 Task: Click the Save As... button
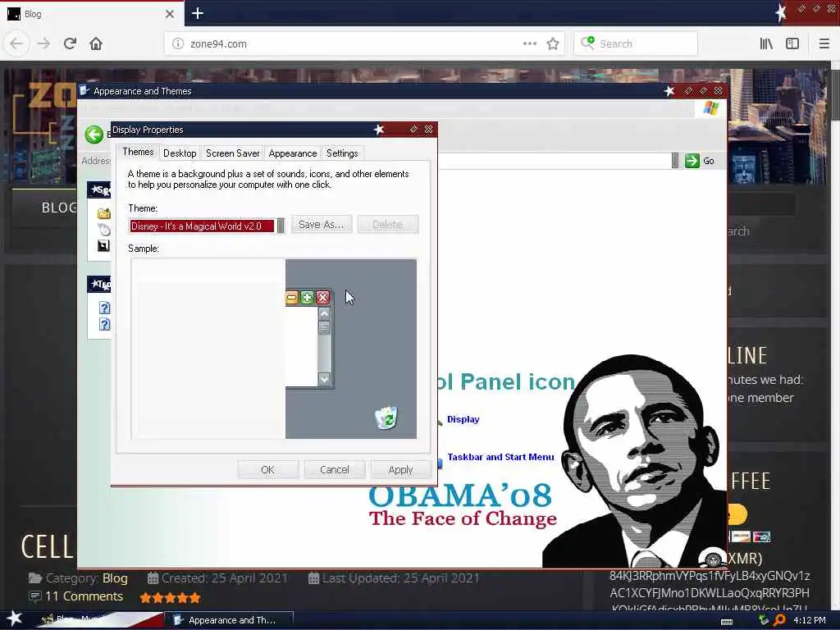[x=321, y=225]
